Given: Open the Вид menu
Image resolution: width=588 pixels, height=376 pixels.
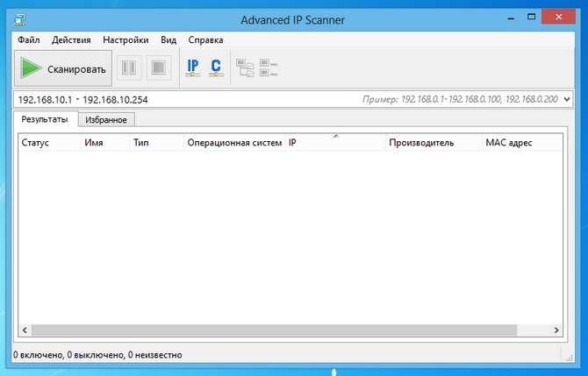Looking at the screenshot, I should pyautogui.click(x=169, y=40).
